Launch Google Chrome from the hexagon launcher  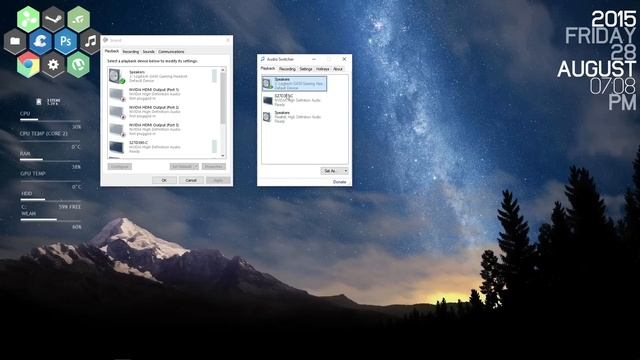pos(28,64)
